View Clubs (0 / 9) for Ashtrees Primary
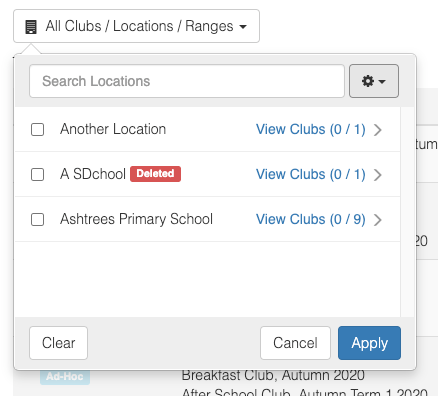This screenshot has height=396, width=438. pyautogui.click(x=311, y=219)
